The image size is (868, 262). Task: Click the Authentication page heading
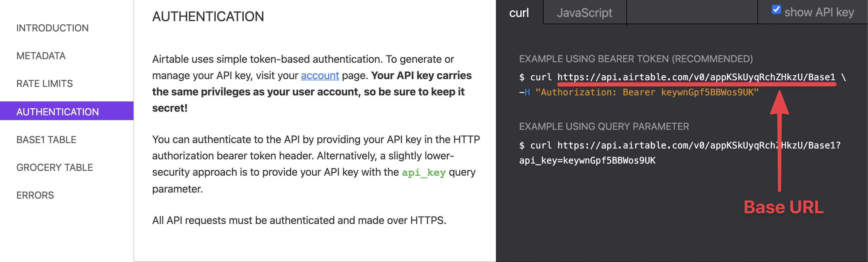(x=208, y=17)
